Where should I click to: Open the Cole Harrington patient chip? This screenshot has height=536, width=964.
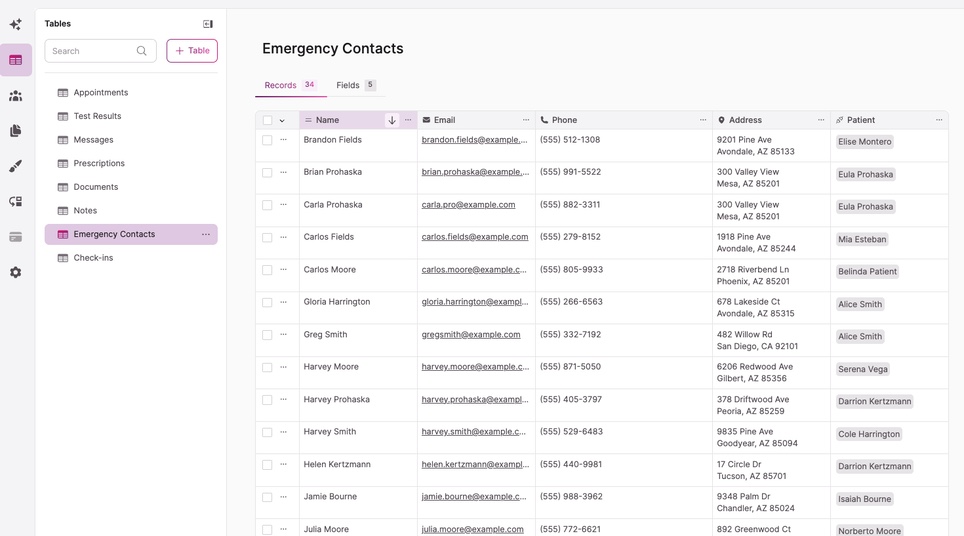coord(869,434)
